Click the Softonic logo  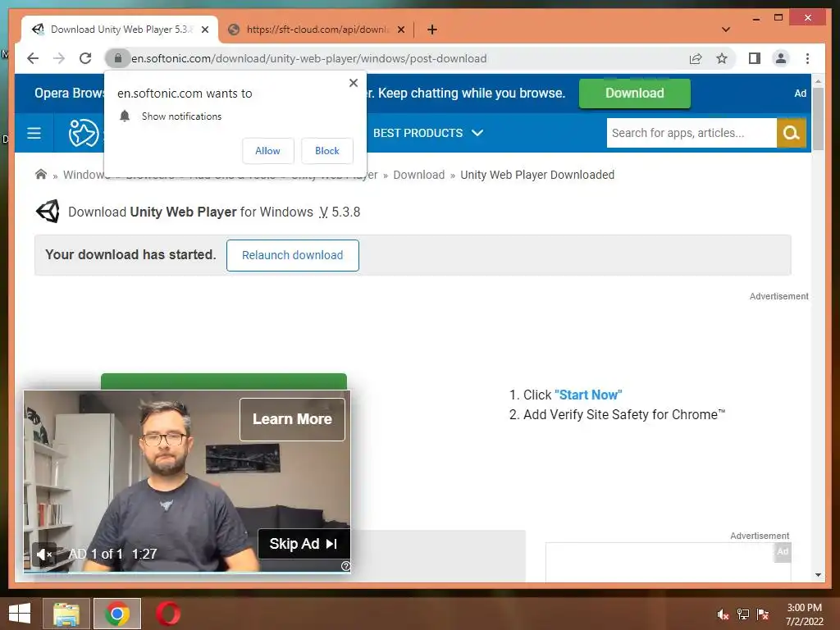click(84, 133)
